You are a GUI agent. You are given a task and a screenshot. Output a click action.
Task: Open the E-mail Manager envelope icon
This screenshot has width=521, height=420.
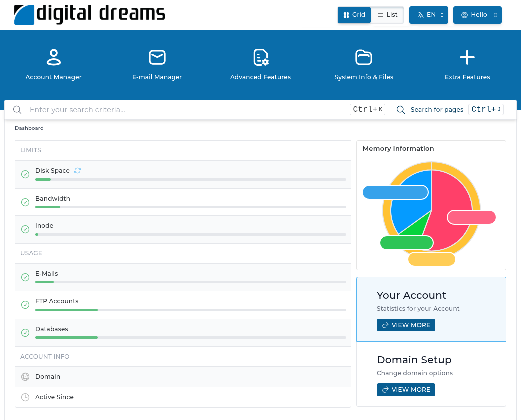[157, 57]
